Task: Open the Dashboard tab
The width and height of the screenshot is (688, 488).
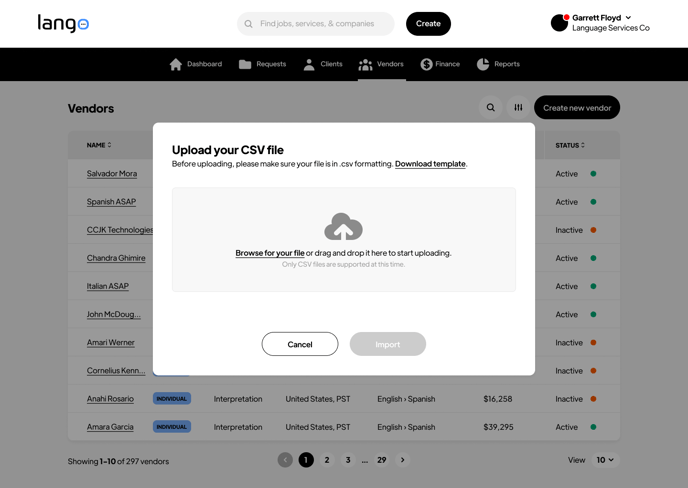Action: click(x=196, y=64)
